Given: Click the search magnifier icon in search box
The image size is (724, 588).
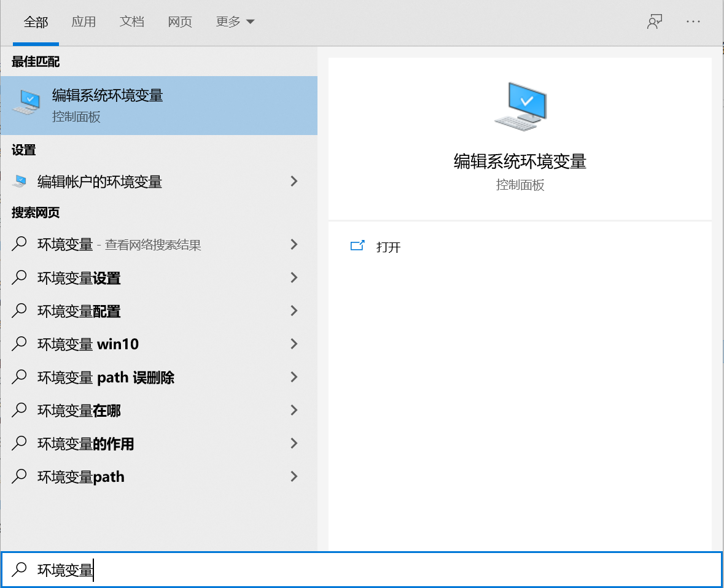Looking at the screenshot, I should point(18,570).
